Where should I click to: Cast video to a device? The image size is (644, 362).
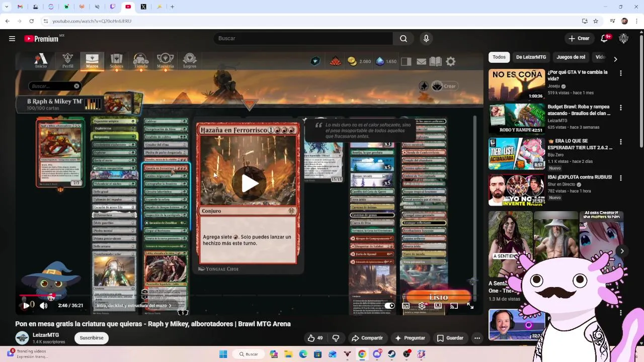pos(454,306)
